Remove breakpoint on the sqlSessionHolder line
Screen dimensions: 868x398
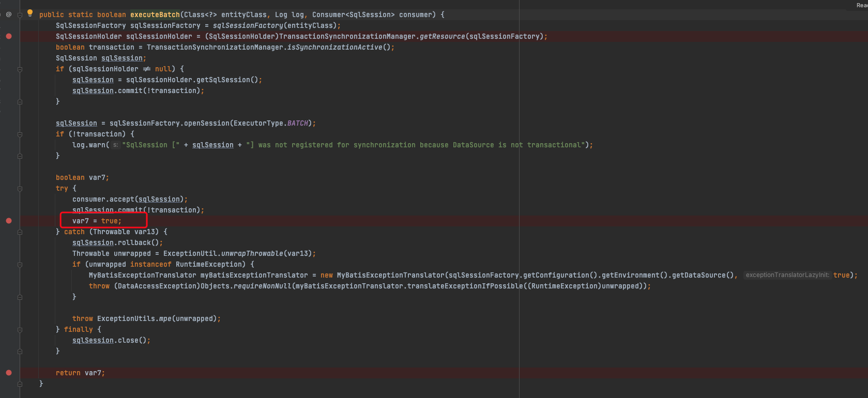click(x=9, y=36)
